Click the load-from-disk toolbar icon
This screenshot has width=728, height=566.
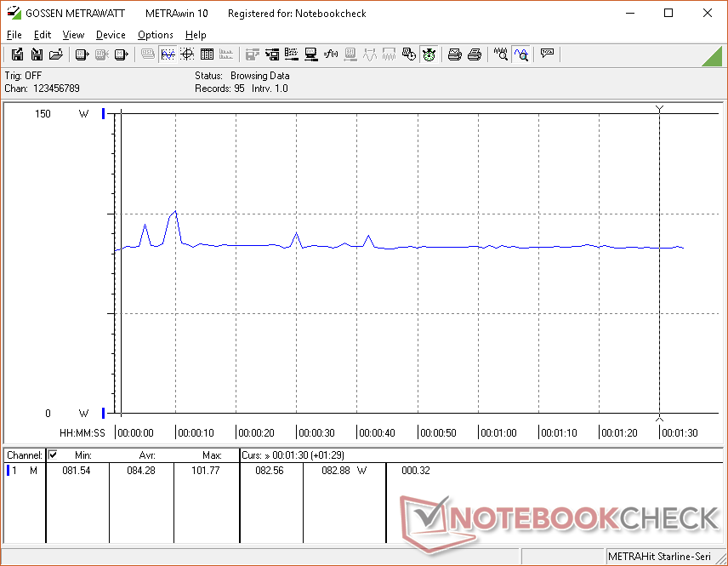[x=37, y=54]
